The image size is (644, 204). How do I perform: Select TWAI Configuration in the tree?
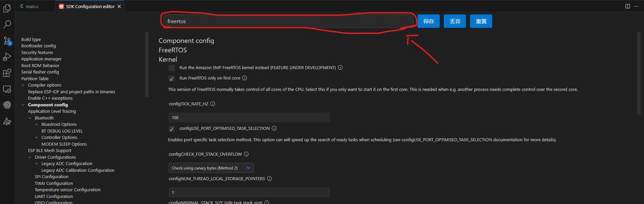click(54, 184)
